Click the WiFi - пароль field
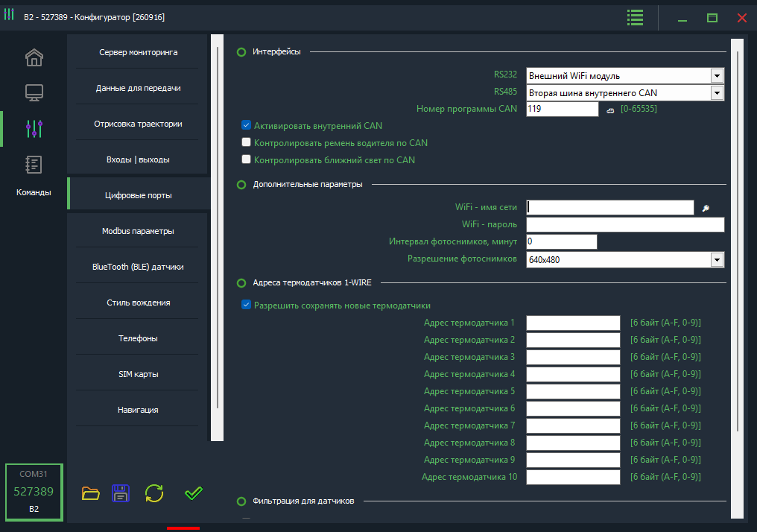 [625, 224]
